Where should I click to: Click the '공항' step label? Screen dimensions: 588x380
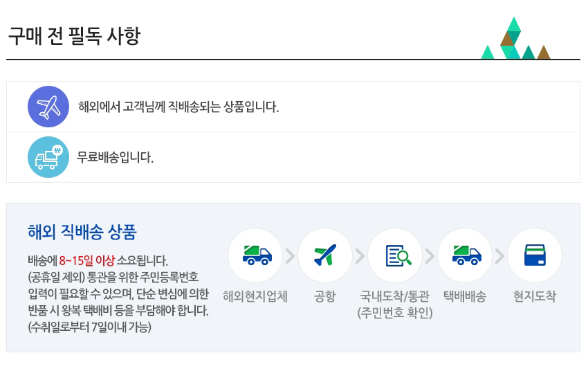pos(325,296)
